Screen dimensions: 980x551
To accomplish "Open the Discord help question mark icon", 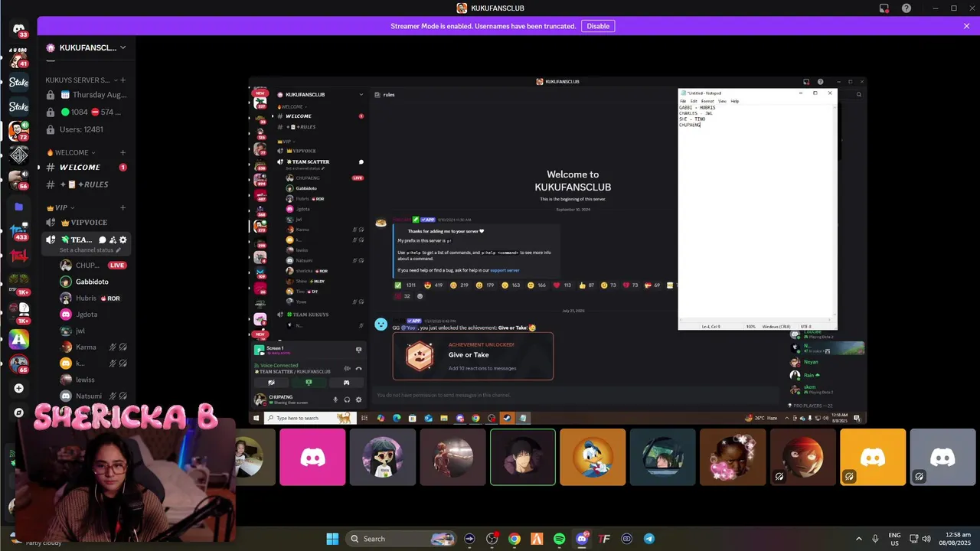I will click(906, 8).
